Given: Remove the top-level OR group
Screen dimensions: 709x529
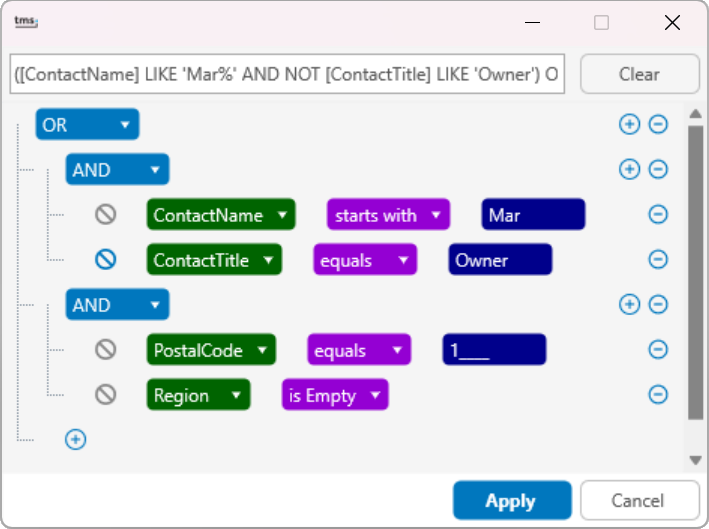Looking at the screenshot, I should coord(658,124).
